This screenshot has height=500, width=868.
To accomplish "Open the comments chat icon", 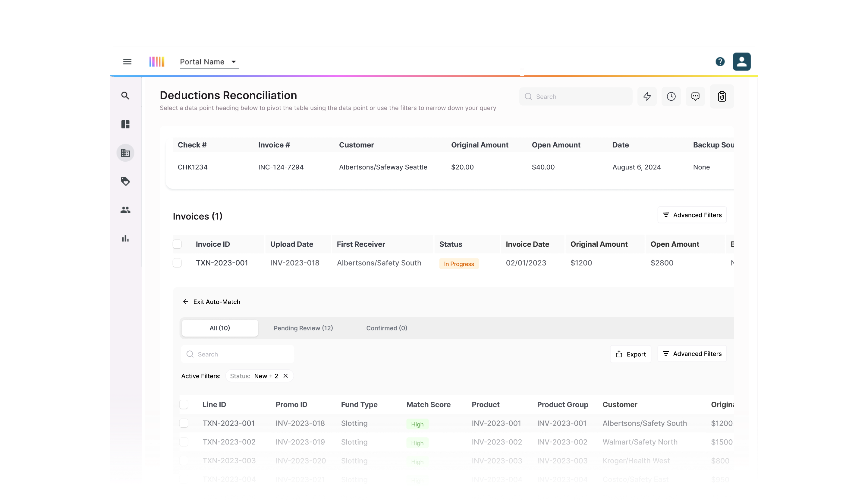I will [695, 97].
